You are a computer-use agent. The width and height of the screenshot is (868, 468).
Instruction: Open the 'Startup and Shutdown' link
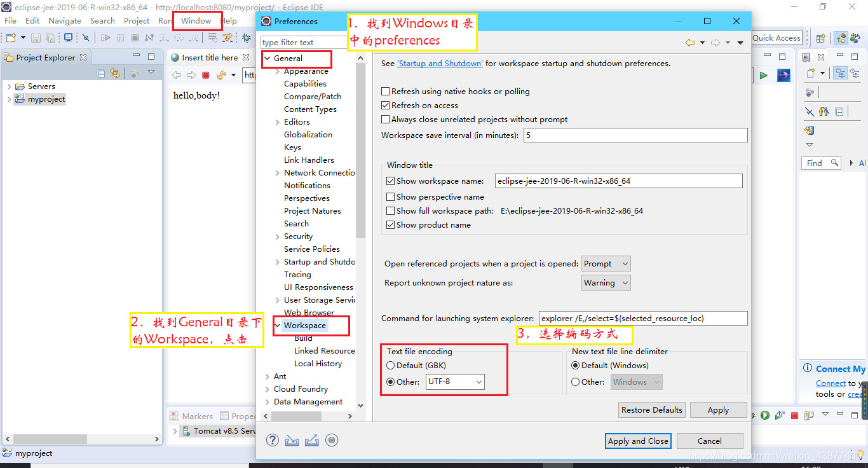tap(440, 64)
